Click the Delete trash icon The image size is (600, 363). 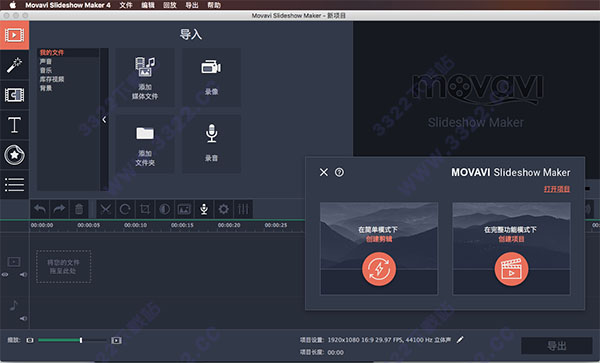79,209
